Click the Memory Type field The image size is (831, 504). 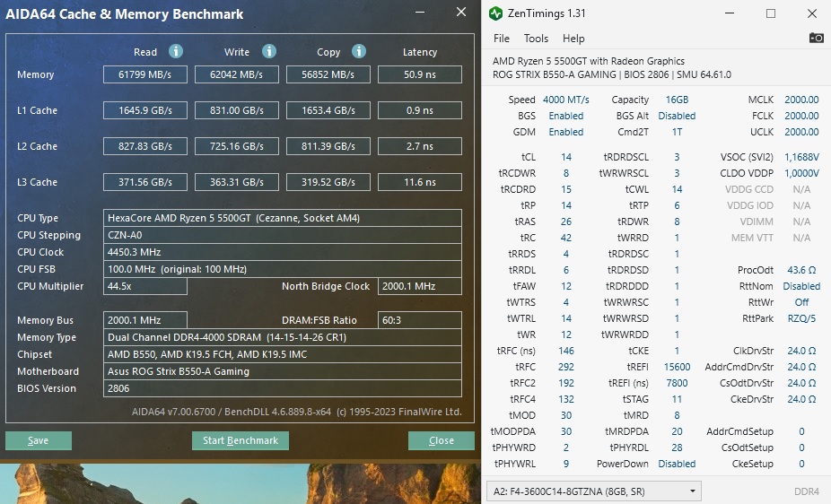(283, 337)
